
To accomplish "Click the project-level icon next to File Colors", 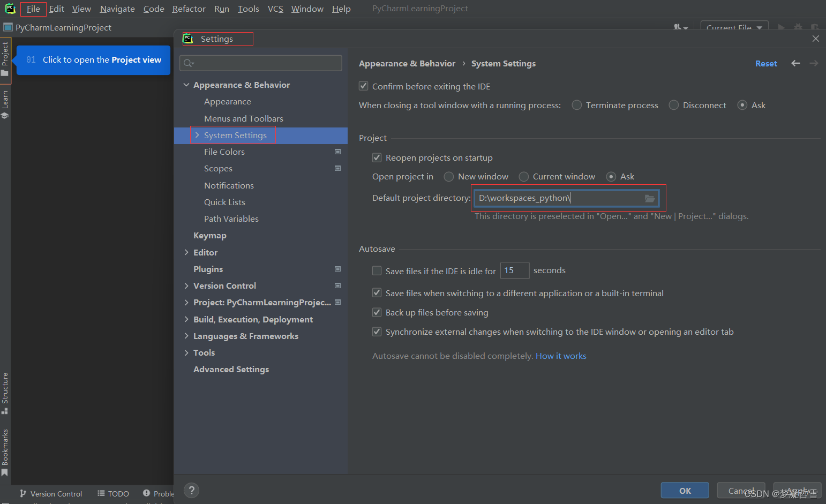I will coord(337,152).
